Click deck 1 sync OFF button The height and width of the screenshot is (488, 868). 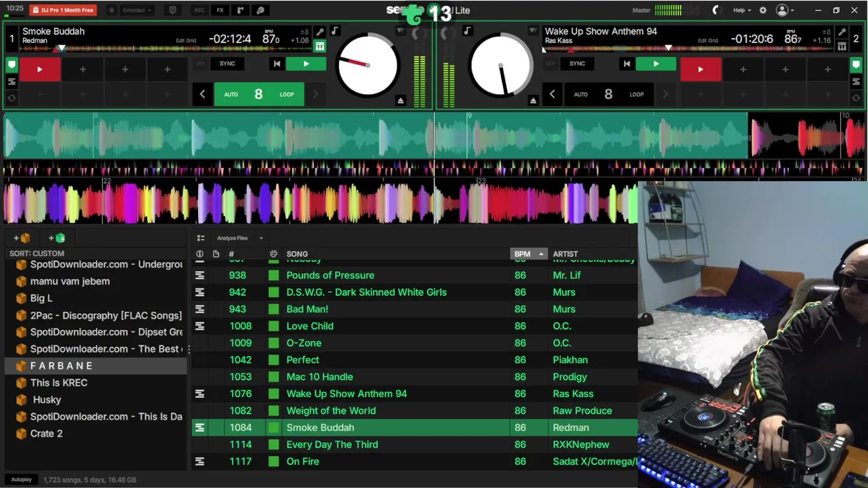coord(200,64)
